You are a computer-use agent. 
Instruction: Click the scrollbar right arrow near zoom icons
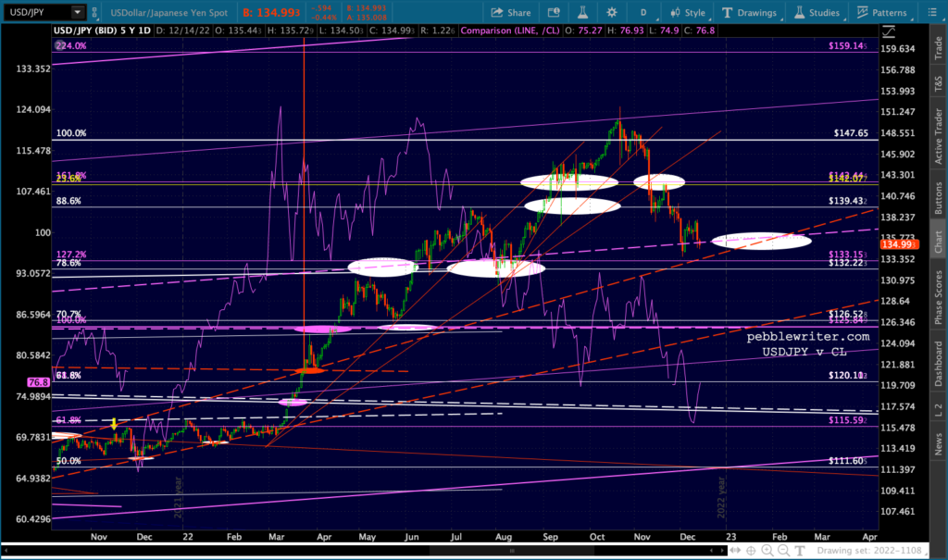(720, 551)
